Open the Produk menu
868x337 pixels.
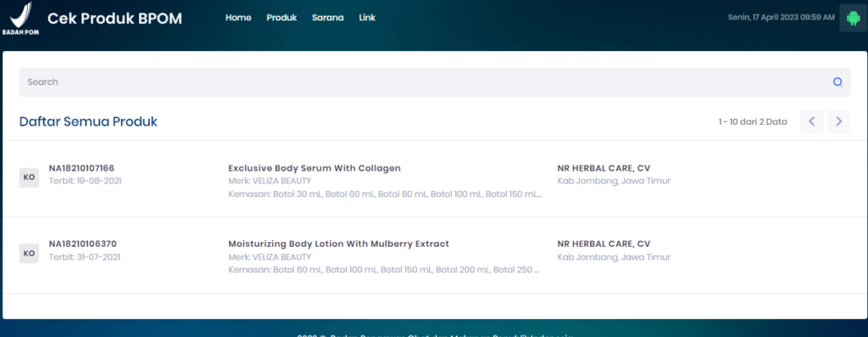[281, 18]
